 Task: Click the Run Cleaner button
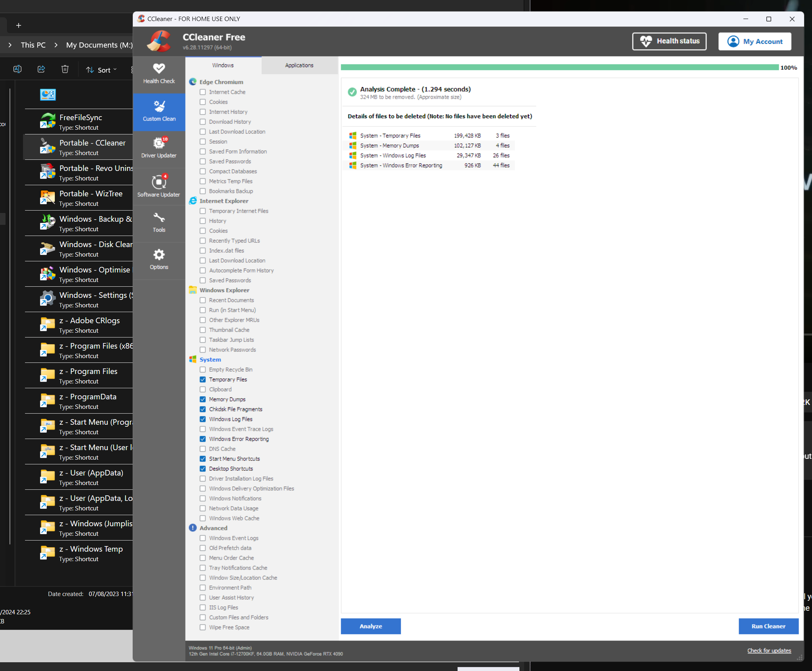[x=768, y=626]
